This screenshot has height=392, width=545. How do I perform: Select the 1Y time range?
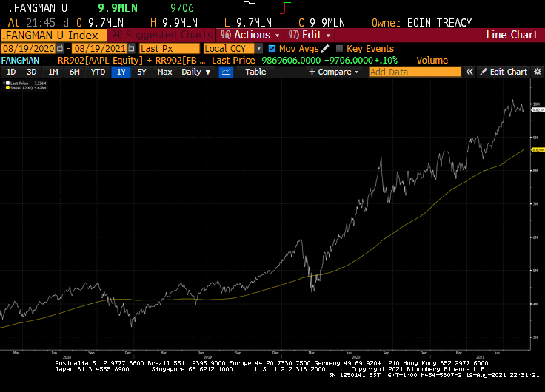click(121, 72)
